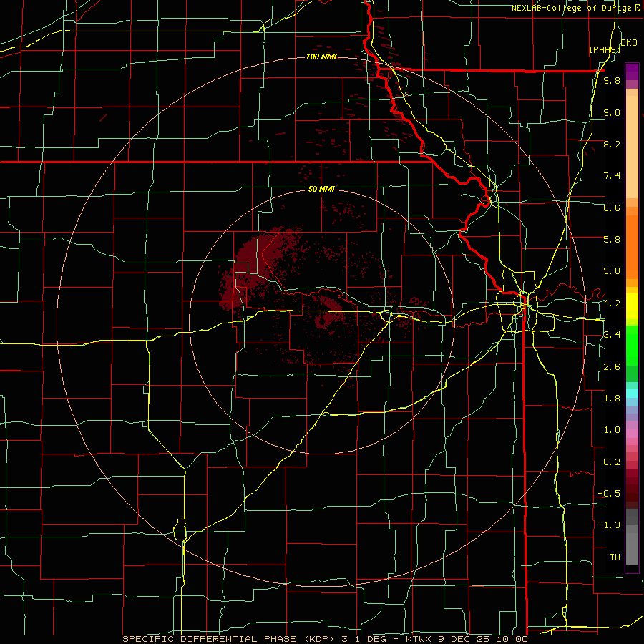Click the OKD label above the color scale

click(629, 43)
